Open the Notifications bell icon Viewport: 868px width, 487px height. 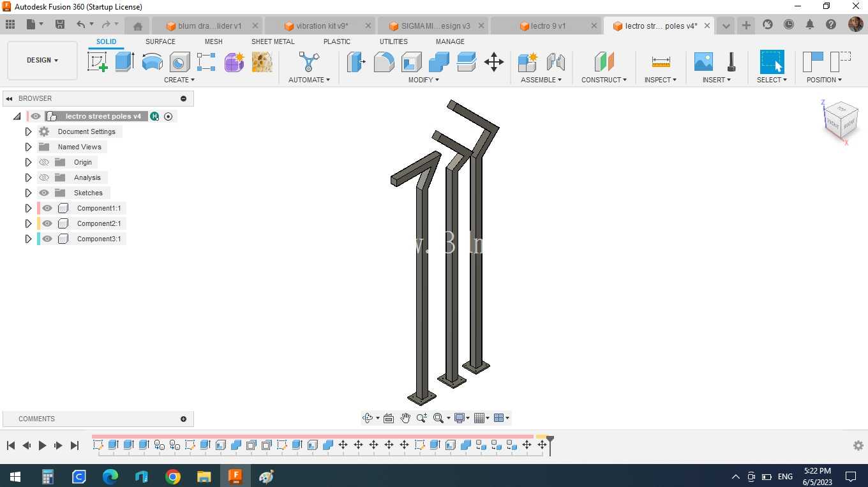coord(810,24)
